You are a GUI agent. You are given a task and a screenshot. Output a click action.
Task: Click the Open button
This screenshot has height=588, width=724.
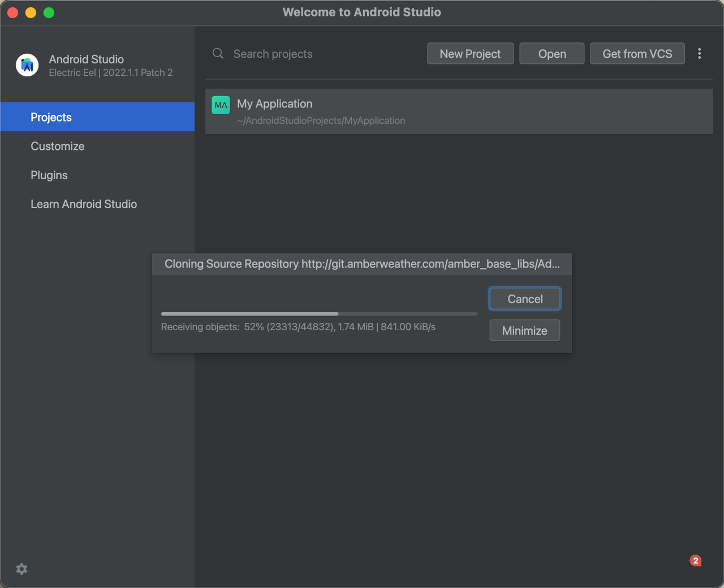click(552, 54)
